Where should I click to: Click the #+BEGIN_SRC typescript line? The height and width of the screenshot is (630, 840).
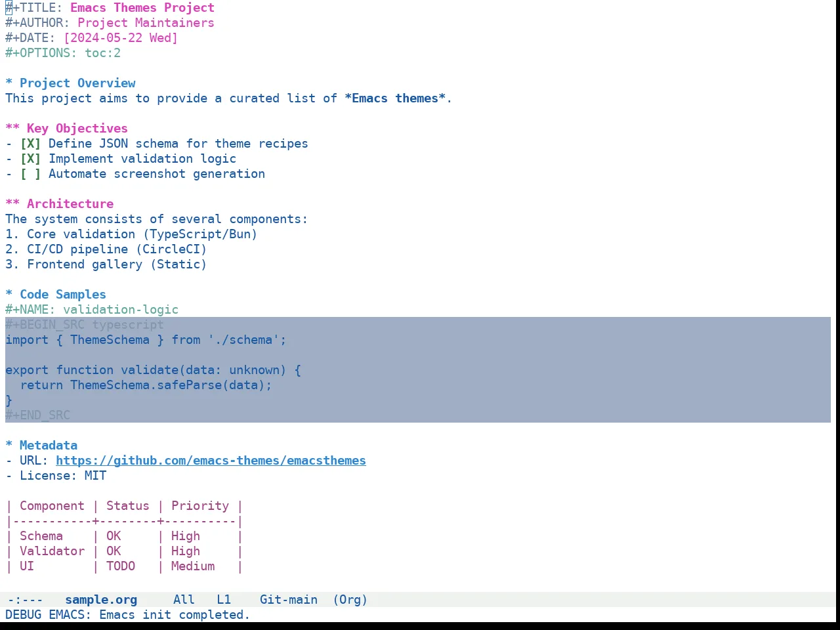(x=85, y=325)
